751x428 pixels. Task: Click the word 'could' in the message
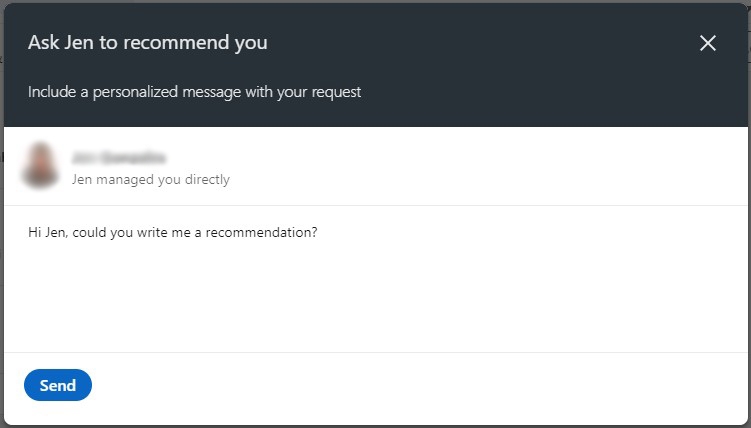point(90,233)
